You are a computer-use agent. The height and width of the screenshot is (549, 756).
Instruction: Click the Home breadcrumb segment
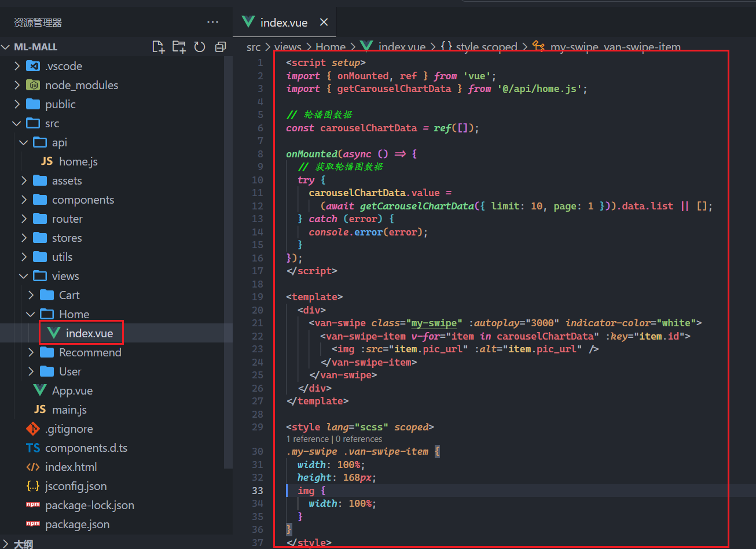coord(331,47)
